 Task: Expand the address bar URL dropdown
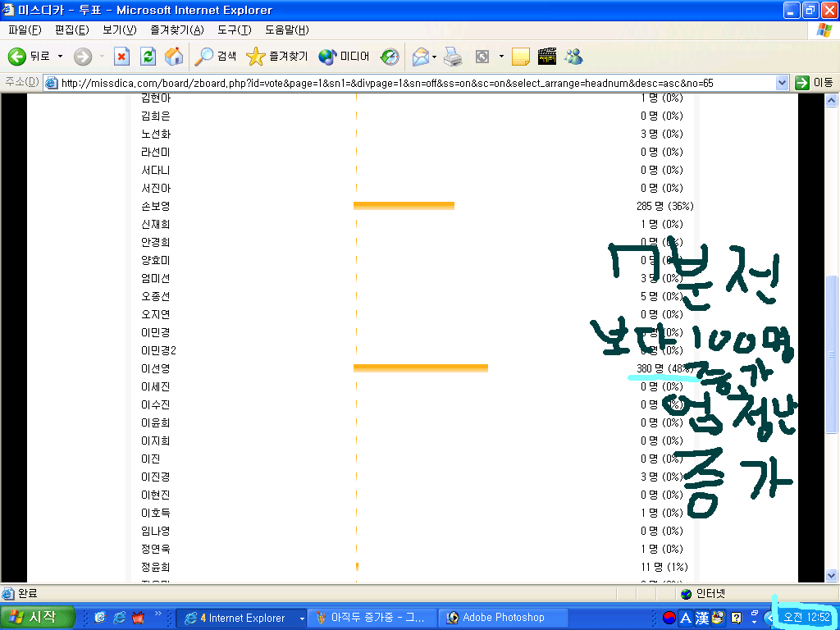[782, 82]
